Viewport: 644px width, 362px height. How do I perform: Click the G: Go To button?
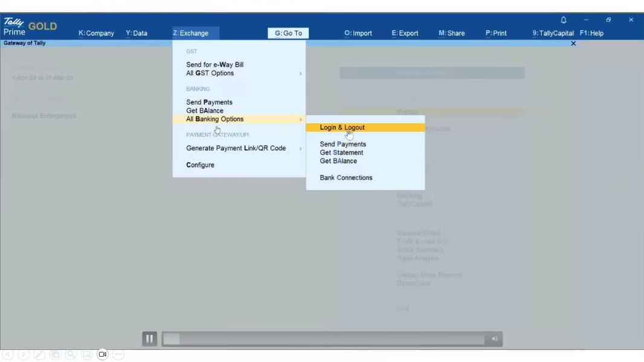(288, 33)
